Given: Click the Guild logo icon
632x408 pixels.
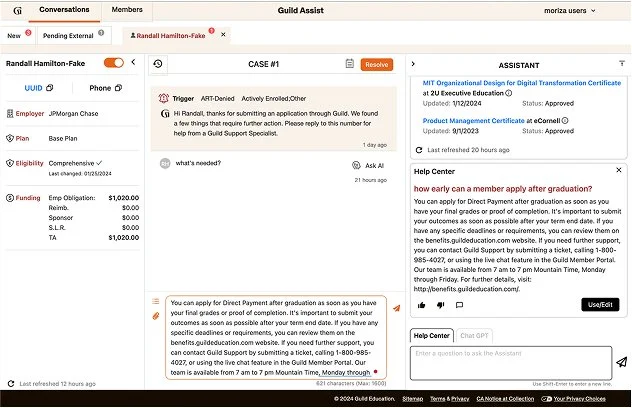Looking at the screenshot, I should (x=17, y=11).
